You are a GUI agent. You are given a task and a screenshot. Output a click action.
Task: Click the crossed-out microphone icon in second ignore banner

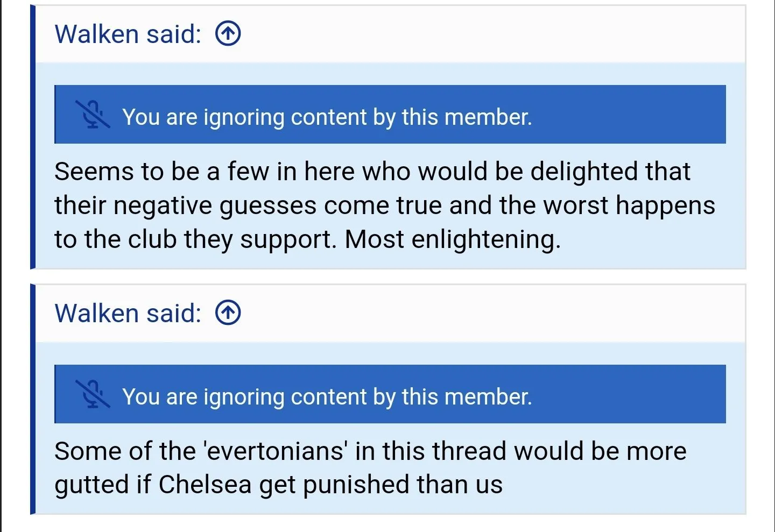pyautogui.click(x=93, y=394)
